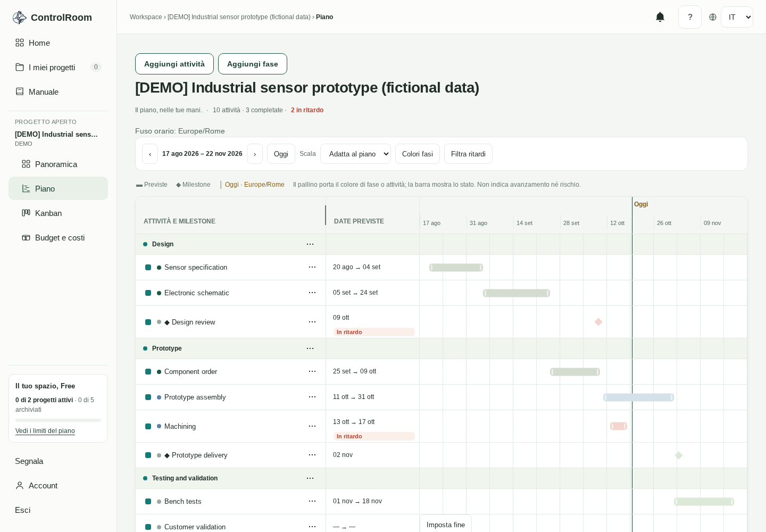This screenshot has height=532, width=766.
Task: Open options menu for Testing and validation
Action: coord(310,478)
